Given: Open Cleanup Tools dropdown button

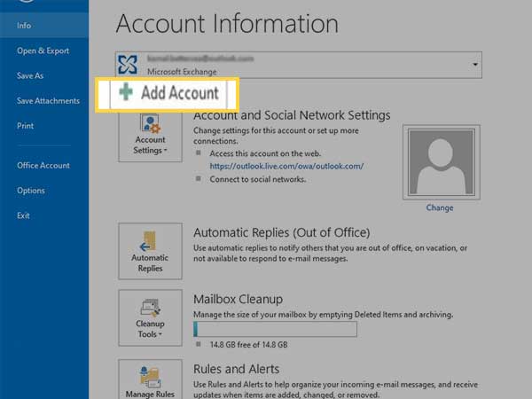Looking at the screenshot, I should 150,317.
